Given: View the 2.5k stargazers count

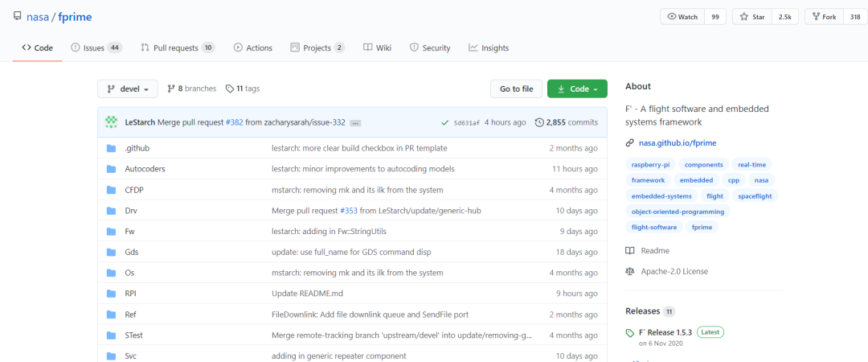Looking at the screenshot, I should pyautogui.click(x=785, y=17).
